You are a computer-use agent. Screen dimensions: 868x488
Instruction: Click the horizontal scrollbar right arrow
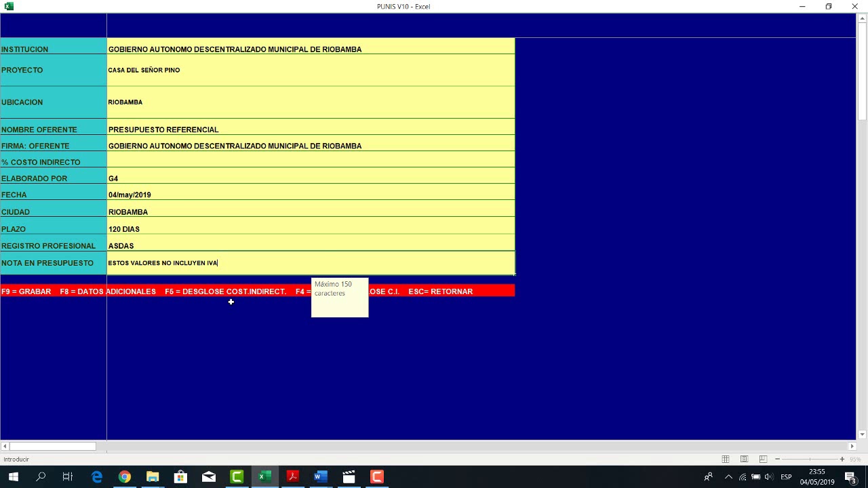tap(852, 446)
